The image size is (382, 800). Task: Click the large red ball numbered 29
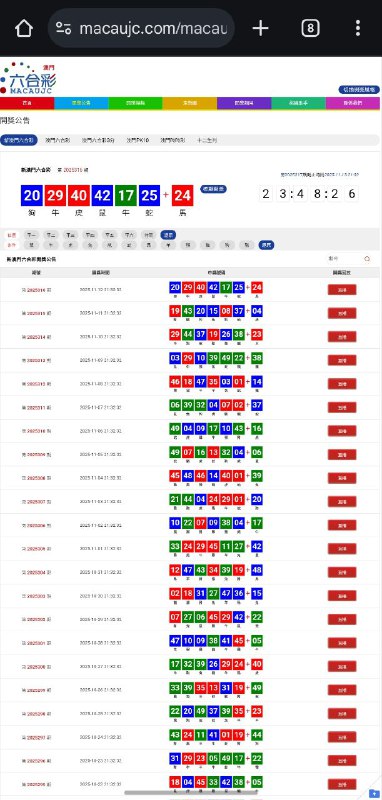tap(55, 196)
